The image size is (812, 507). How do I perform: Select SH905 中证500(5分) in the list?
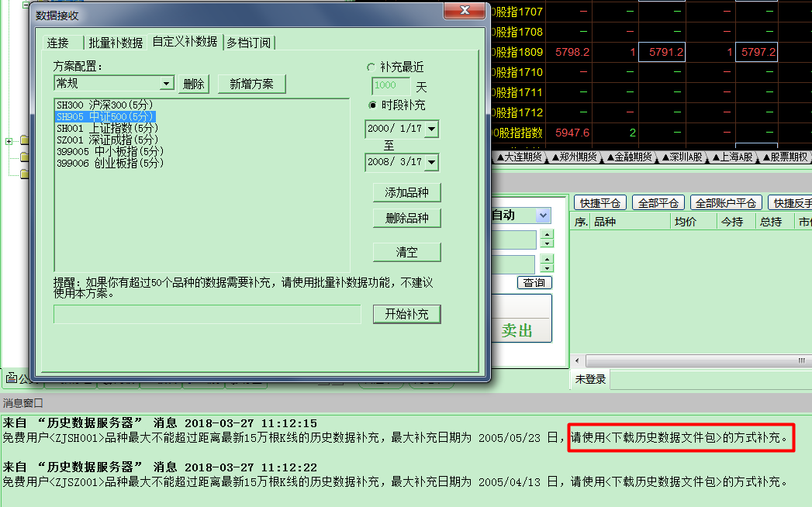(105, 116)
